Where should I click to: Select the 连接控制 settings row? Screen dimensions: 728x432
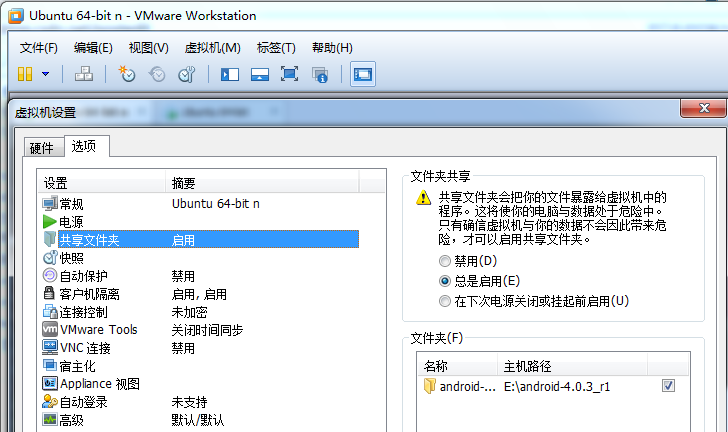click(x=200, y=312)
